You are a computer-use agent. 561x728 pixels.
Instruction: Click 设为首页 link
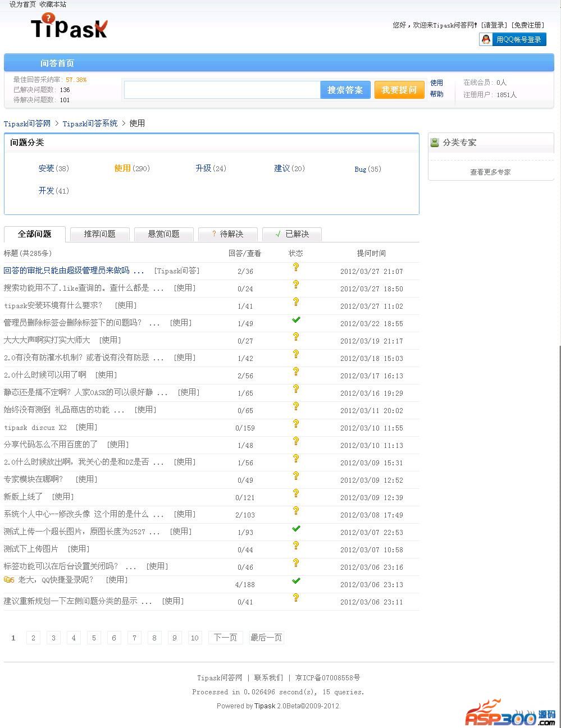[x=22, y=4]
